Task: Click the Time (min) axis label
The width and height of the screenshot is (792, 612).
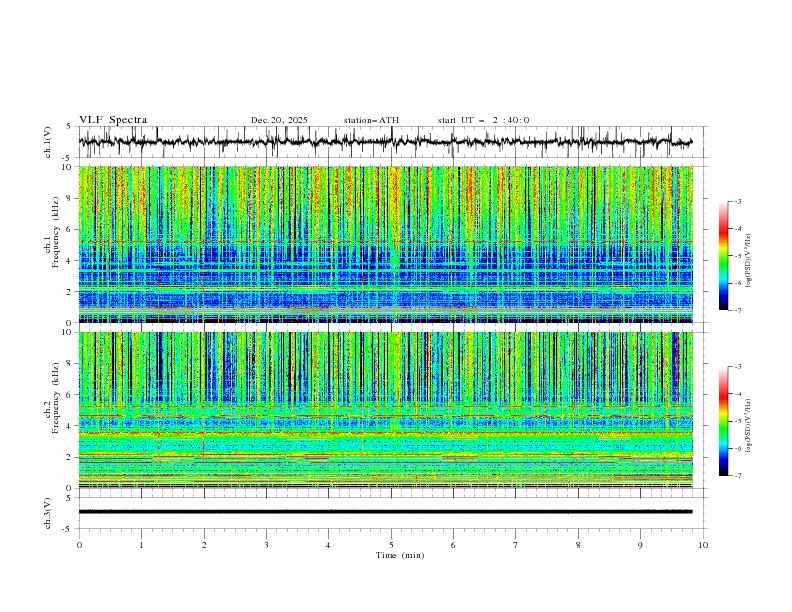Action: pos(400,554)
